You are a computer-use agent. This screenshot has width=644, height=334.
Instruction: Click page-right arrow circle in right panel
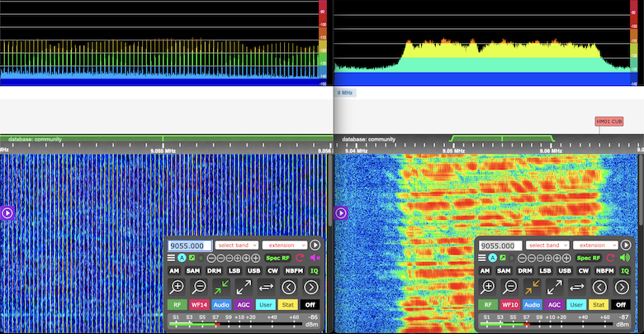point(623,287)
